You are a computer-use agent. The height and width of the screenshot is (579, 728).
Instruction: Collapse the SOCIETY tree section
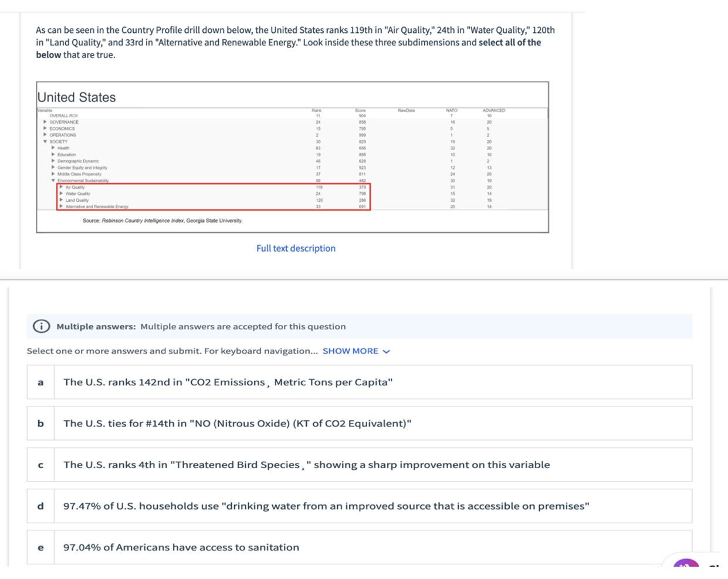point(45,141)
